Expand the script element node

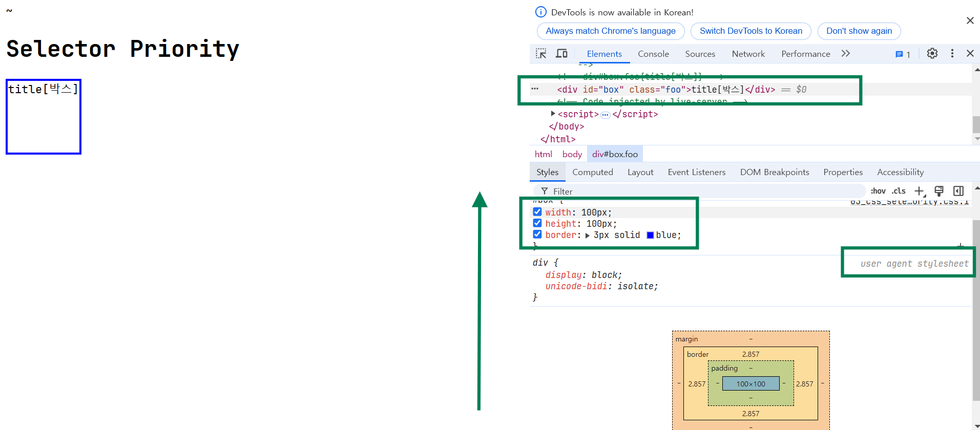click(x=553, y=114)
